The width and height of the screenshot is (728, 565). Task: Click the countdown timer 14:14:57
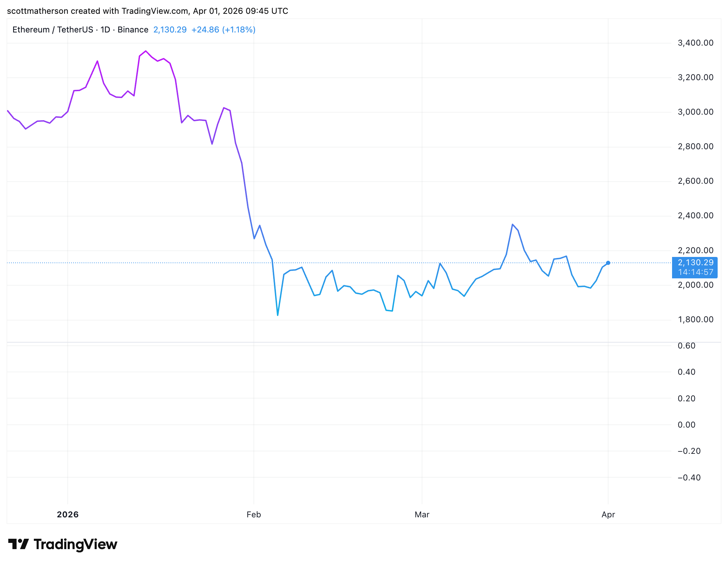pyautogui.click(x=695, y=272)
